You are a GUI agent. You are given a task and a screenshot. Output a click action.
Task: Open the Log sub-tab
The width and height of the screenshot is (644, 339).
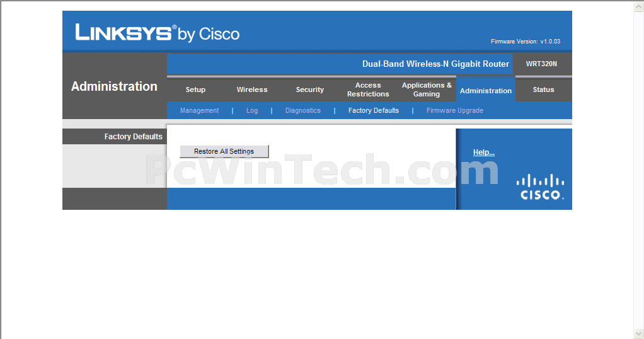pos(252,110)
